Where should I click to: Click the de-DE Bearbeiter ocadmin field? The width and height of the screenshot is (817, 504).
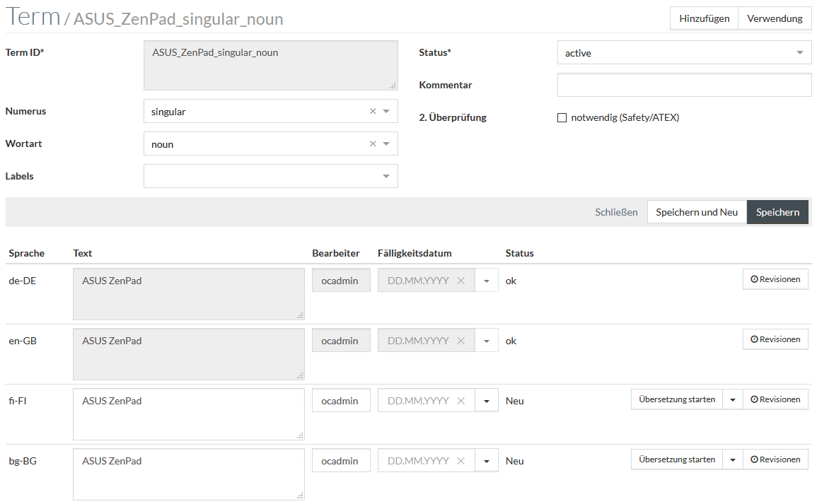(x=341, y=280)
